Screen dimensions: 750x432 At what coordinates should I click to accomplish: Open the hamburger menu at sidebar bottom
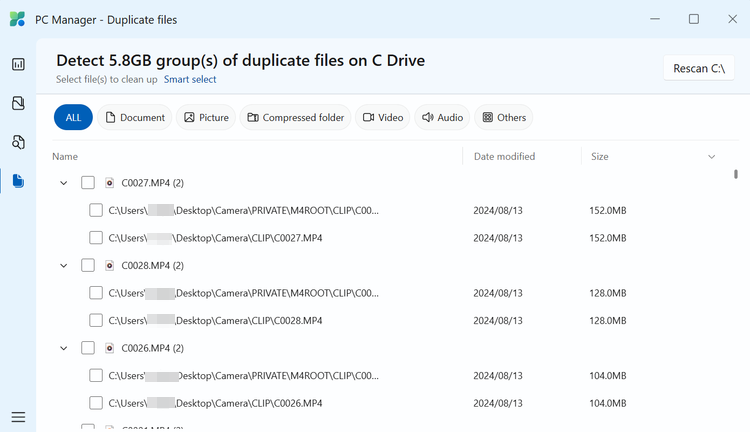[x=18, y=417]
